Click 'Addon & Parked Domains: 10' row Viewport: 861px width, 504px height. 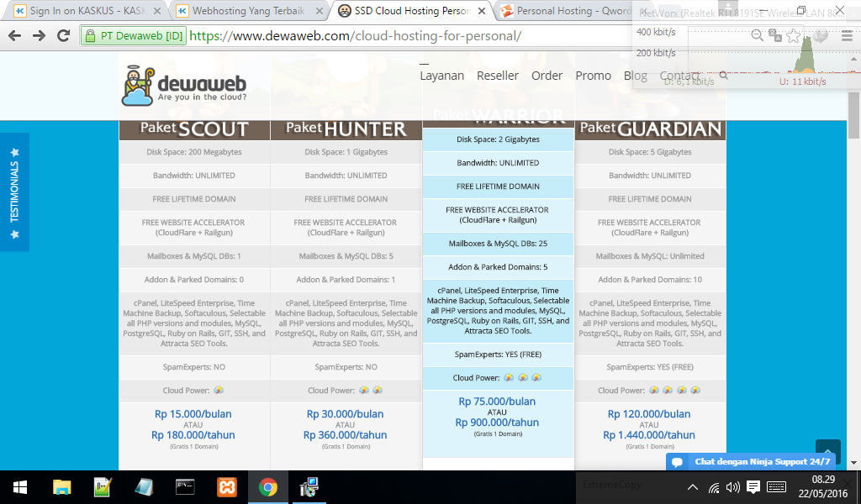[x=650, y=280]
